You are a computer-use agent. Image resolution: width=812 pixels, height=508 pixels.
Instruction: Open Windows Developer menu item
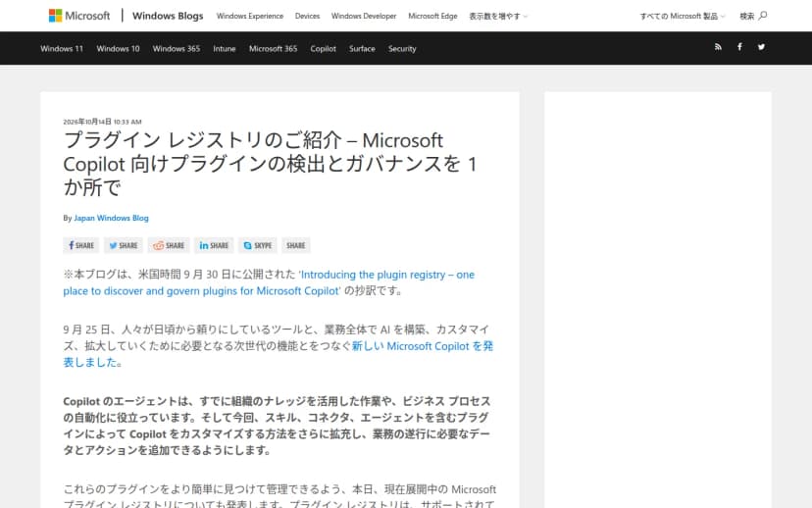364,16
